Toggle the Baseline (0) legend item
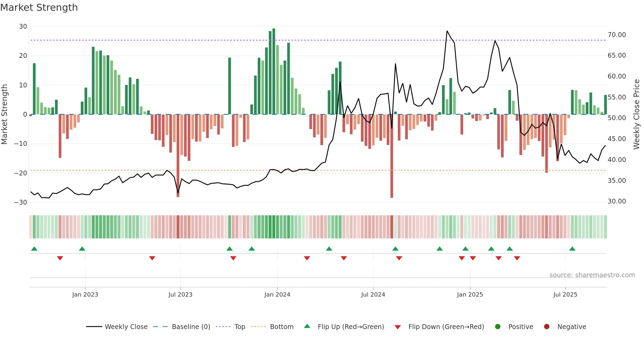This screenshot has height=362, width=644. tap(181, 327)
